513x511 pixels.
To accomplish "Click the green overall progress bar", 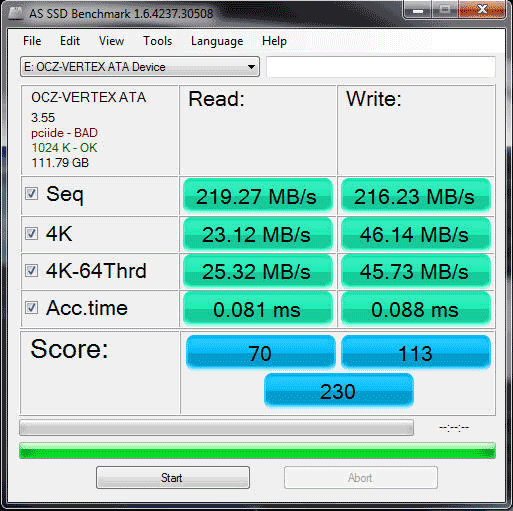I will [x=257, y=451].
